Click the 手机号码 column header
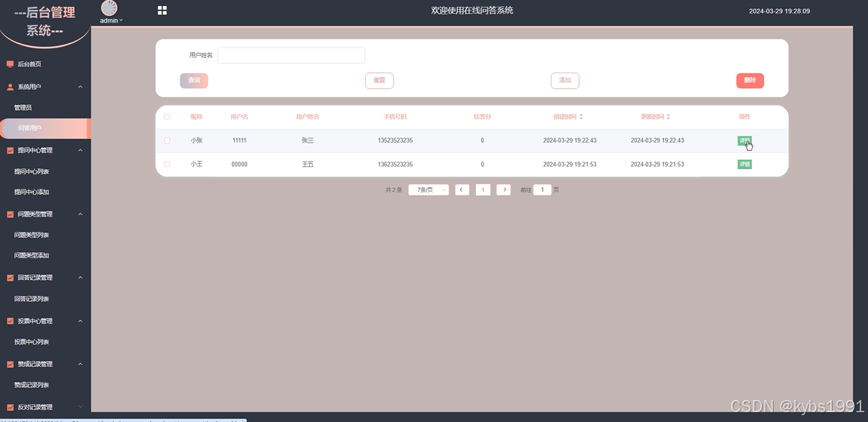The width and height of the screenshot is (868, 422). point(395,117)
